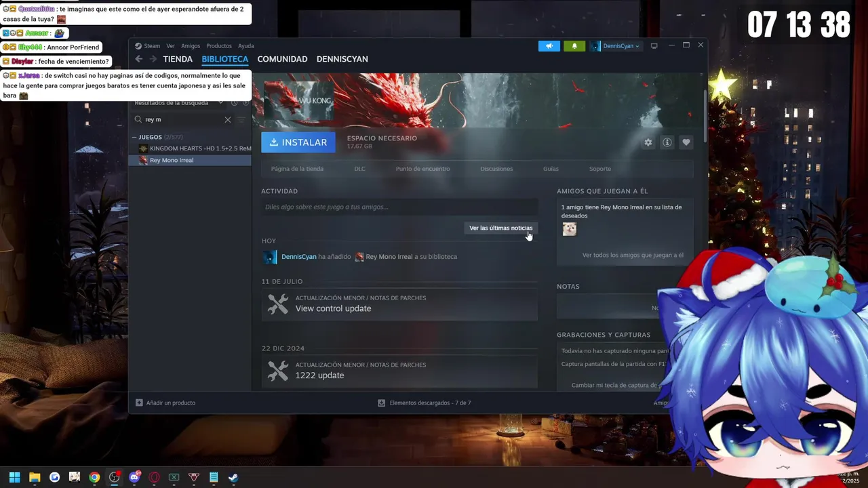
Task: Click the blue announcements megaphone button
Action: click(549, 46)
